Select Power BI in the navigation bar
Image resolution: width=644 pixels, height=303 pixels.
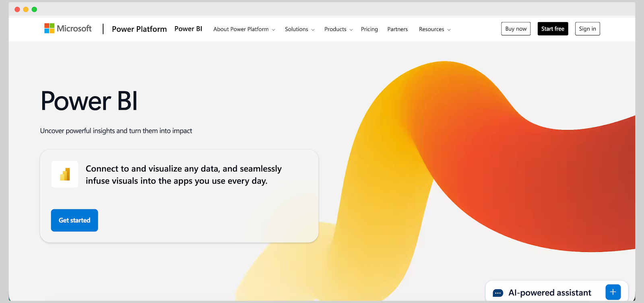(188, 29)
